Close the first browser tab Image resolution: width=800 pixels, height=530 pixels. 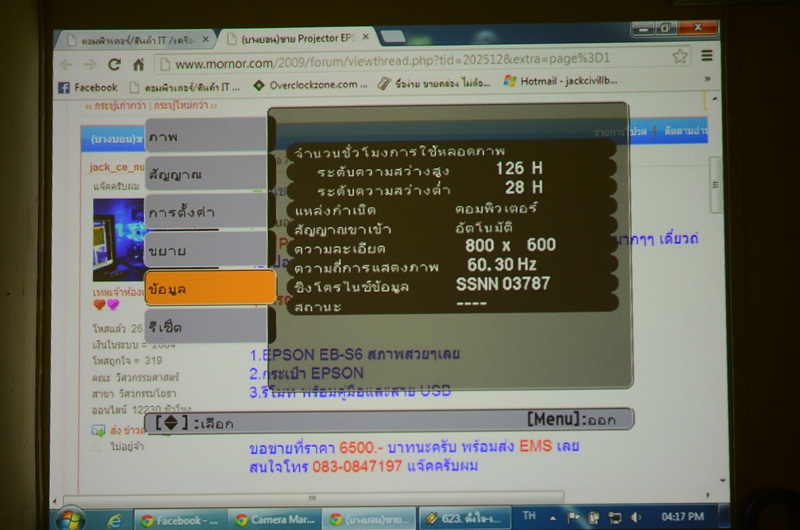[205, 39]
